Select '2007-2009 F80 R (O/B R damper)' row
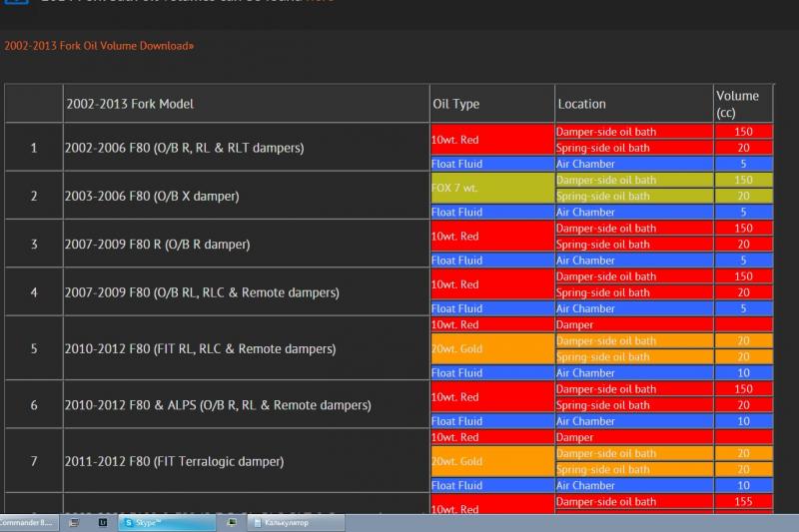The image size is (799, 532). pyautogui.click(x=246, y=245)
